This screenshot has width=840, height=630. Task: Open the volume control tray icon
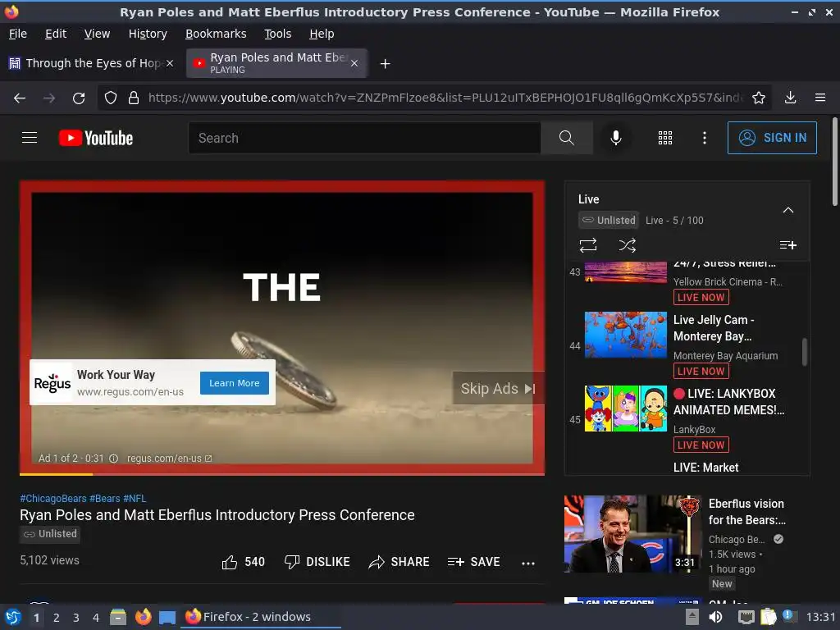[x=715, y=617]
